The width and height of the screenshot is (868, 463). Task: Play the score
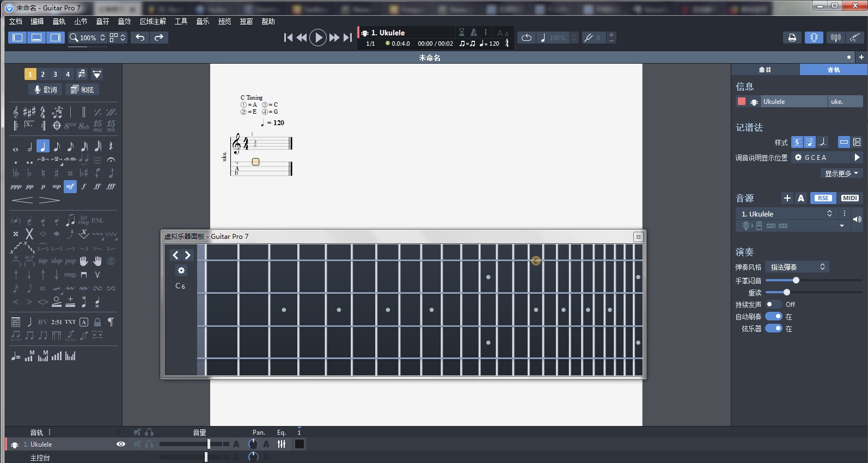click(318, 38)
